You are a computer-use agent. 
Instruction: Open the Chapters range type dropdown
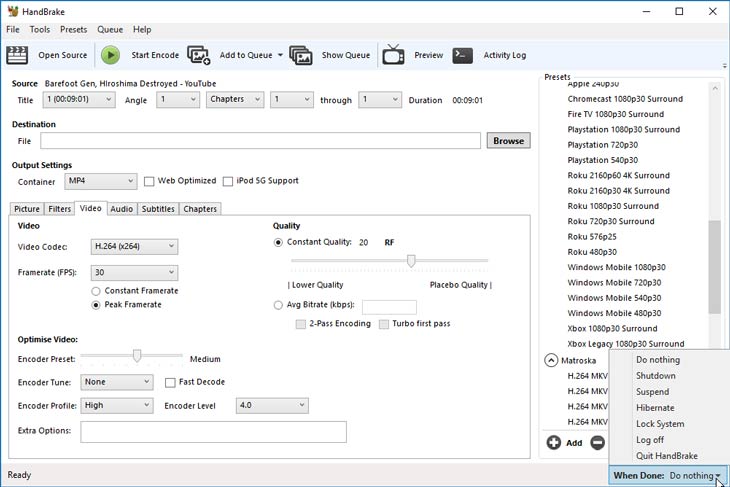235,100
